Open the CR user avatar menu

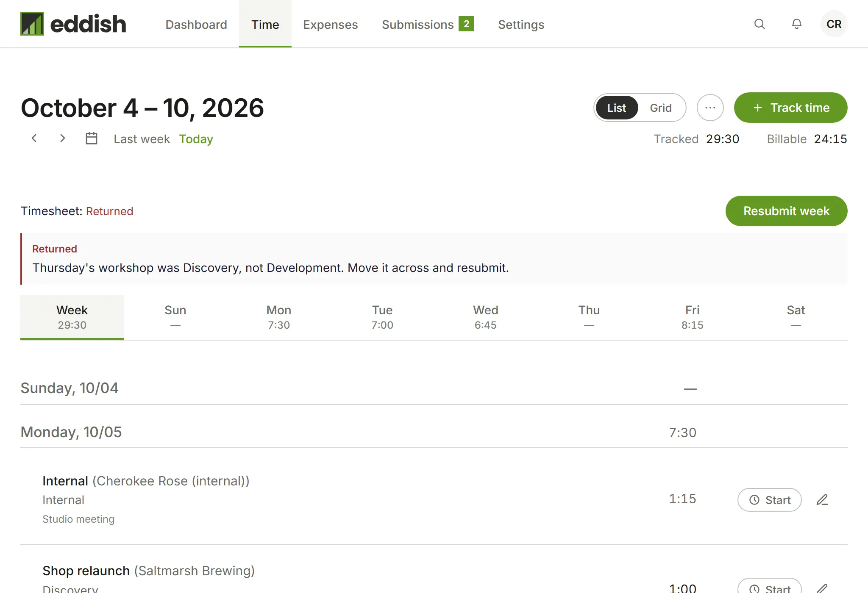pos(834,24)
